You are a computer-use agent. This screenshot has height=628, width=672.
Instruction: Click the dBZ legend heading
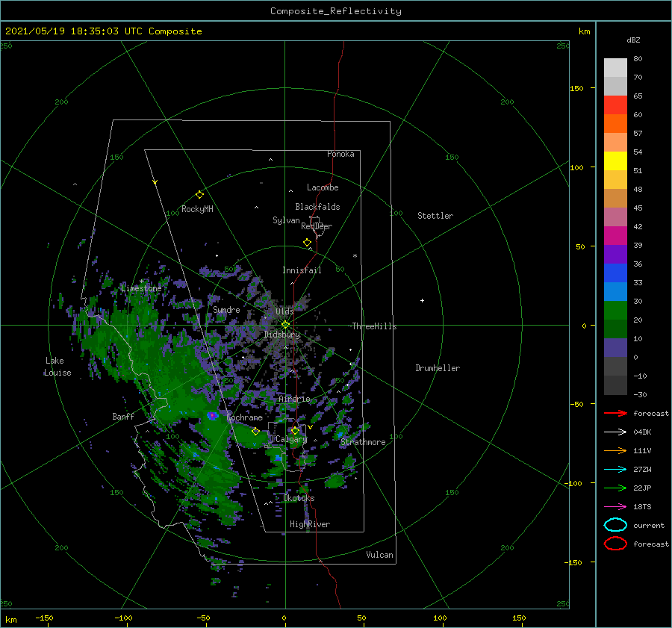point(633,40)
